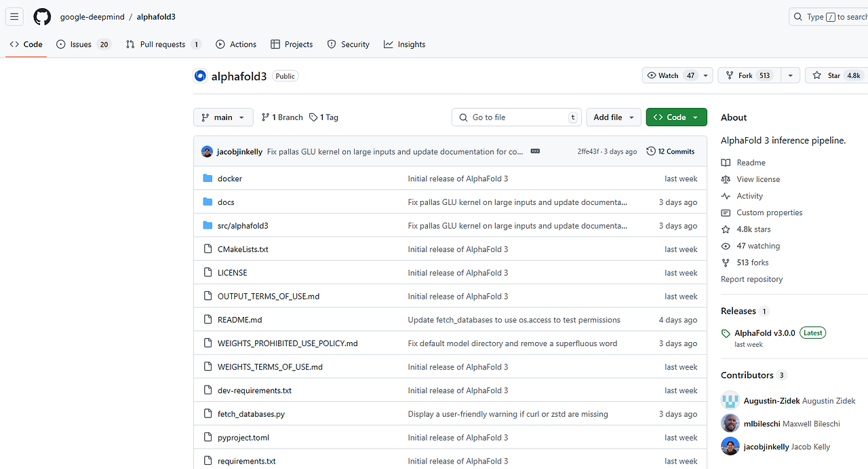Open latest commit message Fix pallas GLU kernel
The width and height of the screenshot is (868, 469).
[x=395, y=151]
